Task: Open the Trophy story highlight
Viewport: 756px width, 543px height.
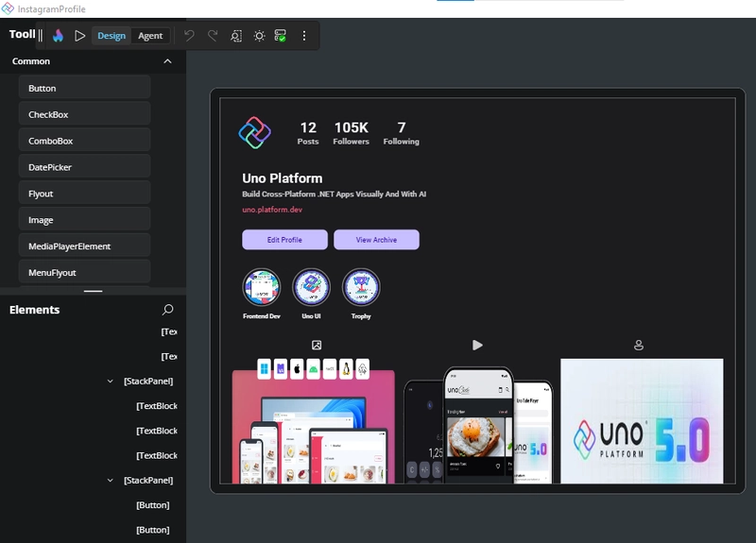Action: pyautogui.click(x=361, y=287)
